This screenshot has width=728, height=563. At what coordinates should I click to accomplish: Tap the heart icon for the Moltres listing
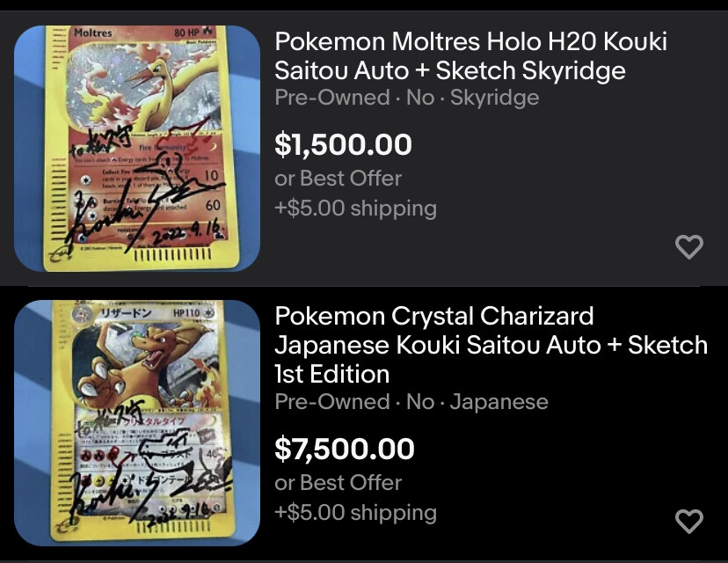point(689,246)
